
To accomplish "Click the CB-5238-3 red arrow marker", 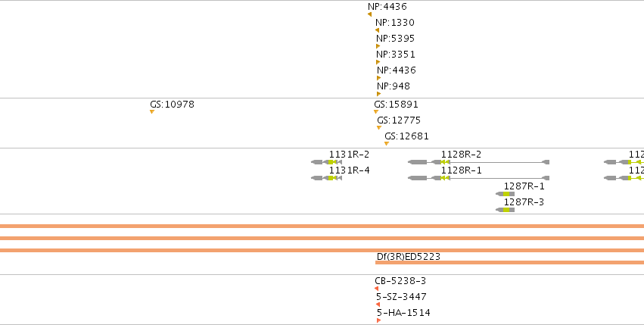I will pyautogui.click(x=377, y=289).
